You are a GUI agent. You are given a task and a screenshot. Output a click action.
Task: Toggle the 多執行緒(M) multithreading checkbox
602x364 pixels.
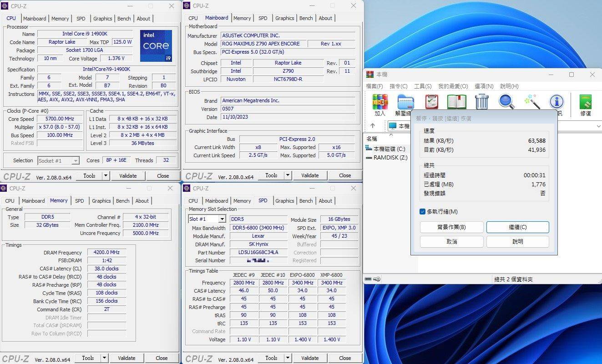423,212
